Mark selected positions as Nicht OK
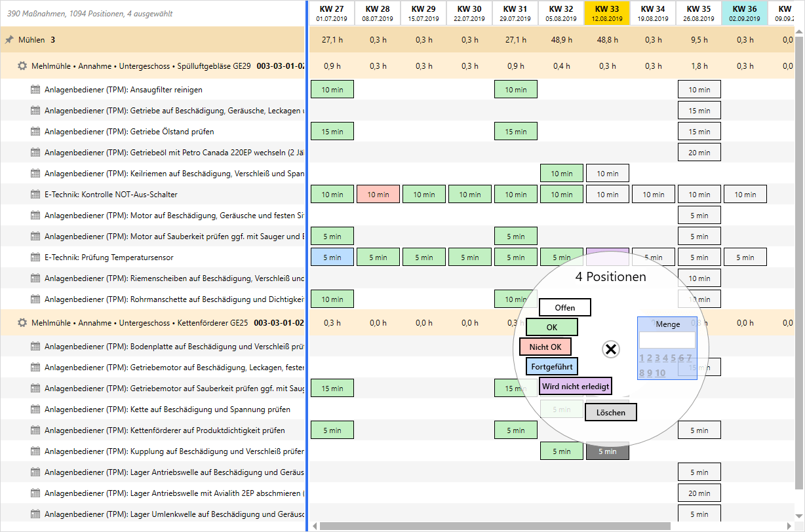Screen dimensions: 805x532 (545, 347)
